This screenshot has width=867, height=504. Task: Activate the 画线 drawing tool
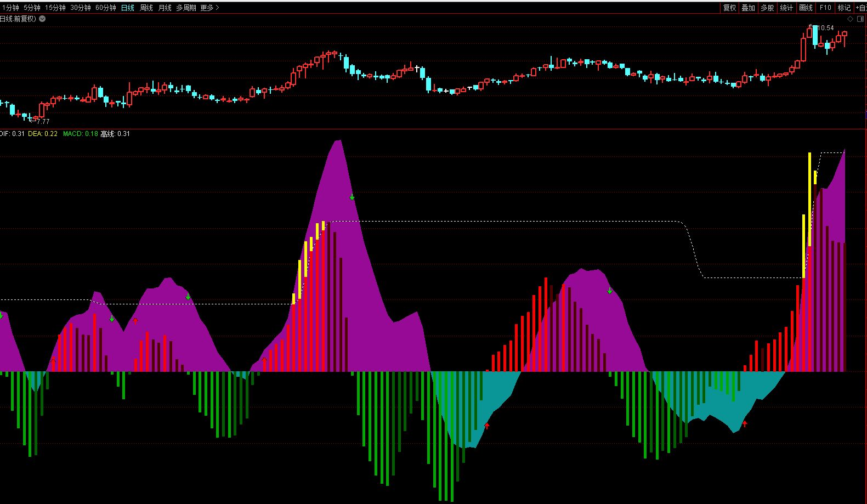pyautogui.click(x=806, y=8)
